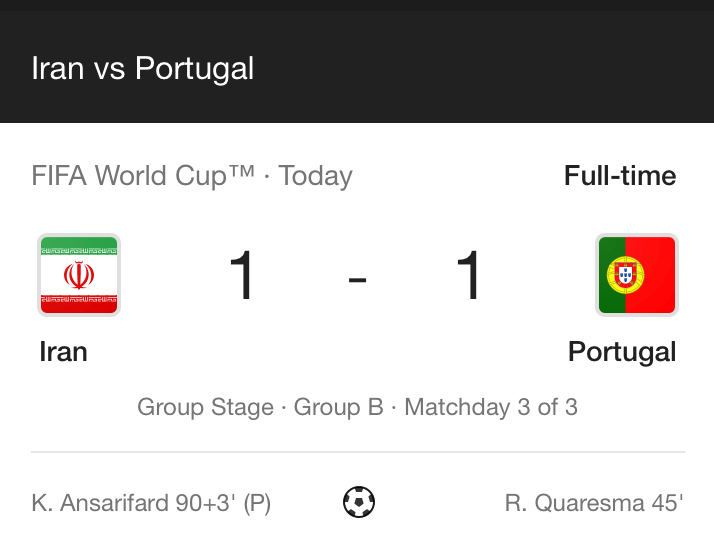Image resolution: width=714 pixels, height=560 pixels.
Task: Click Iran's score of 1
Action: [x=241, y=275]
